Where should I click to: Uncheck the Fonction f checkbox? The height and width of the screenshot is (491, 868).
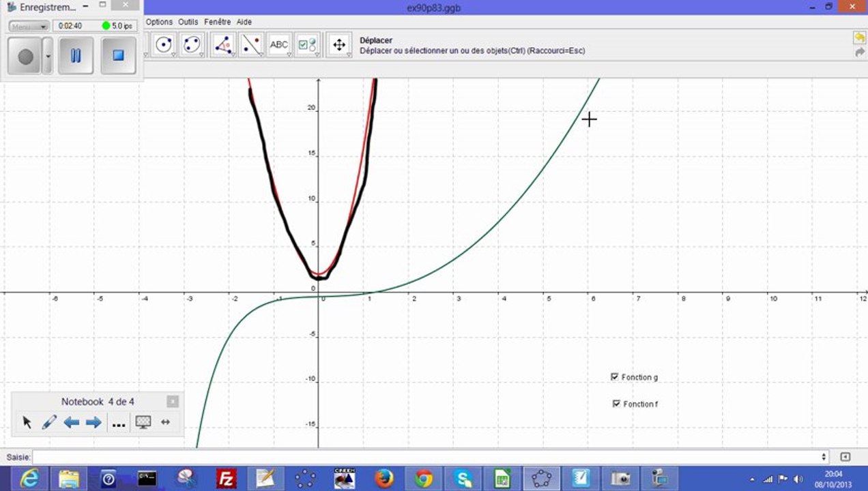click(x=617, y=404)
